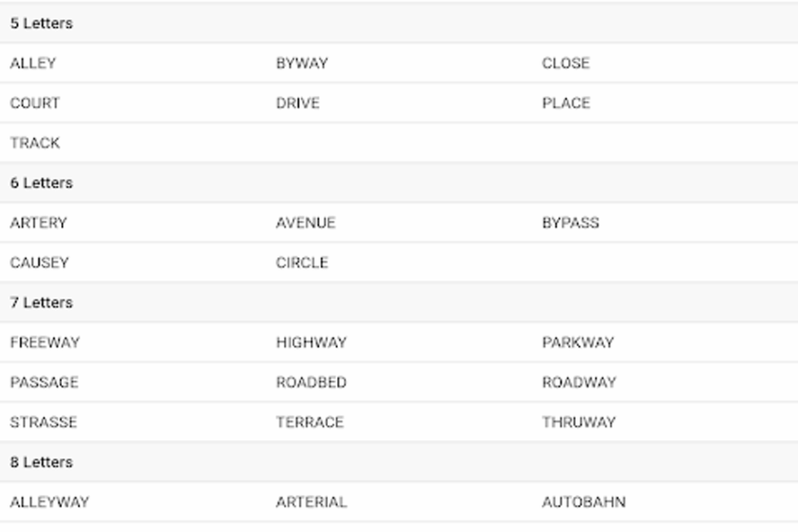Image resolution: width=798 pixels, height=532 pixels.
Task: Click the BYPASS word
Action: [571, 223]
